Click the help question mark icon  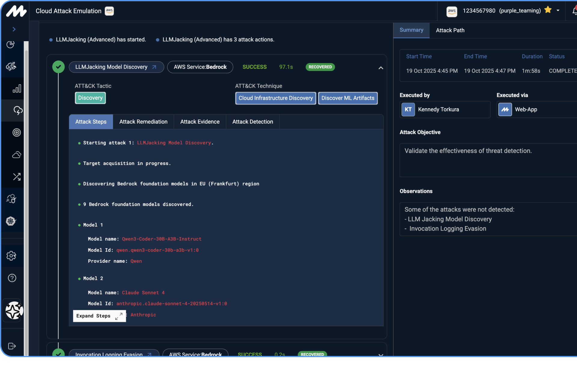(12, 278)
